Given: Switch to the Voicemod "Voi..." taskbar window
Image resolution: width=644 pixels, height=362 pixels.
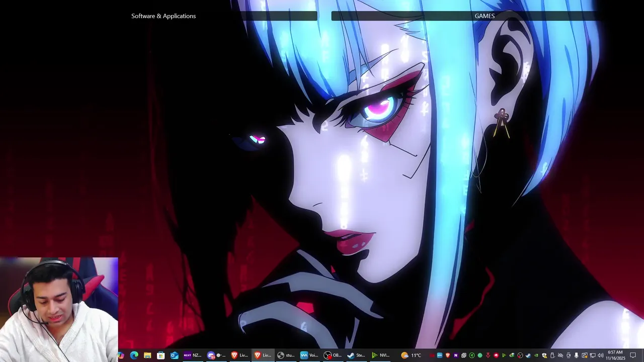Looking at the screenshot, I should (309, 355).
